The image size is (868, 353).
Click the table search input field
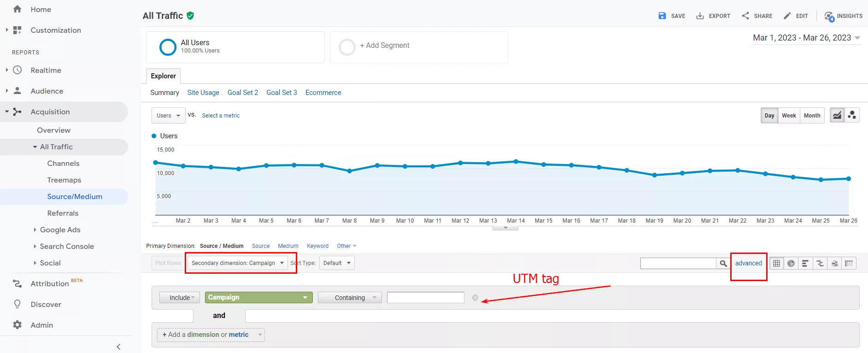tap(678, 263)
